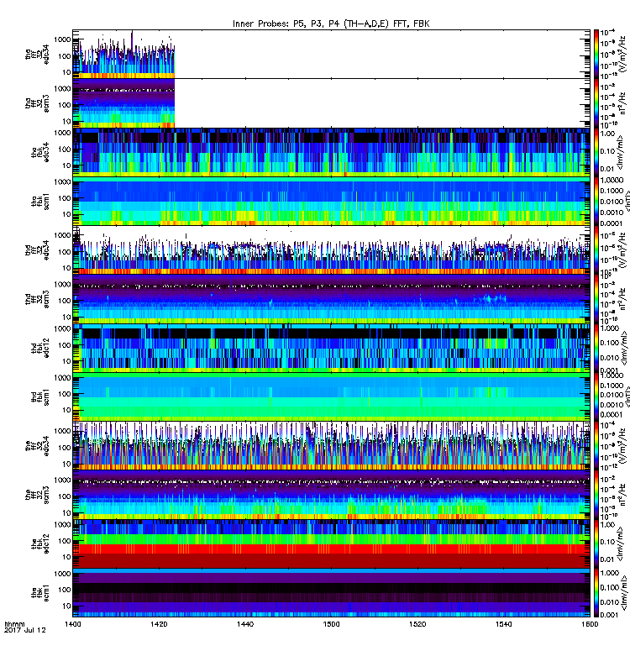The width and height of the screenshot is (630, 672).
Task: Select the tha fbk scm1 color scale bar
Action: coord(596,201)
